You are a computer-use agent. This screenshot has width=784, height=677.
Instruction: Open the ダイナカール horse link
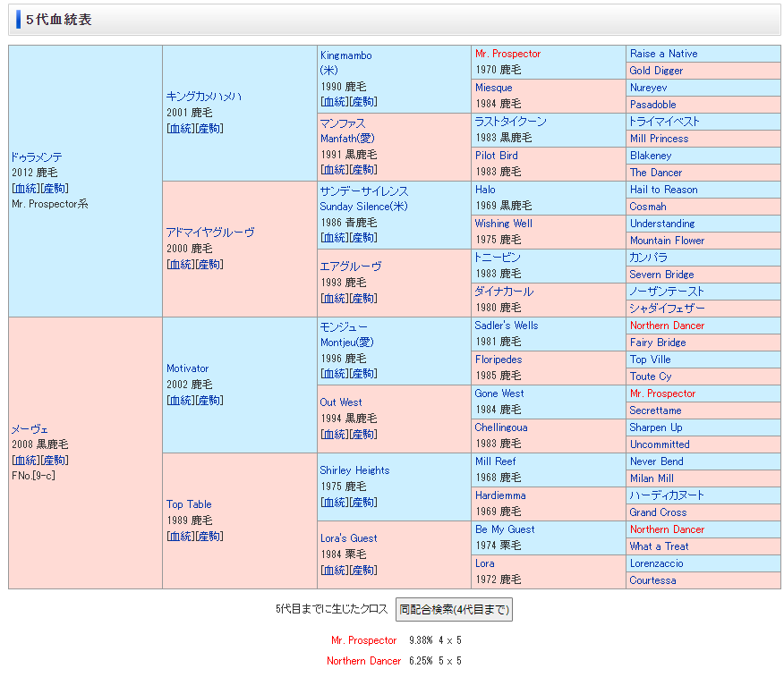pyautogui.click(x=504, y=292)
